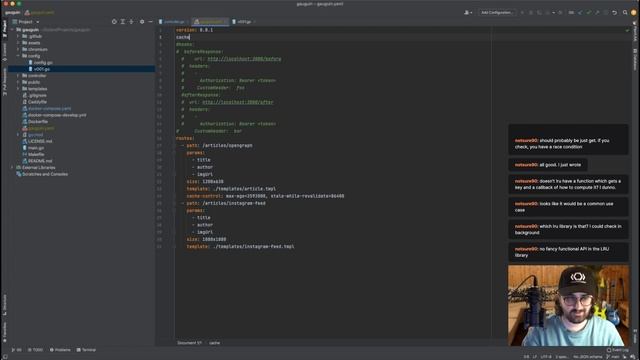This screenshot has width=640, height=360.
Task: Open the Commit tool window sidebar tab
Action: pyautogui.click(x=4, y=52)
